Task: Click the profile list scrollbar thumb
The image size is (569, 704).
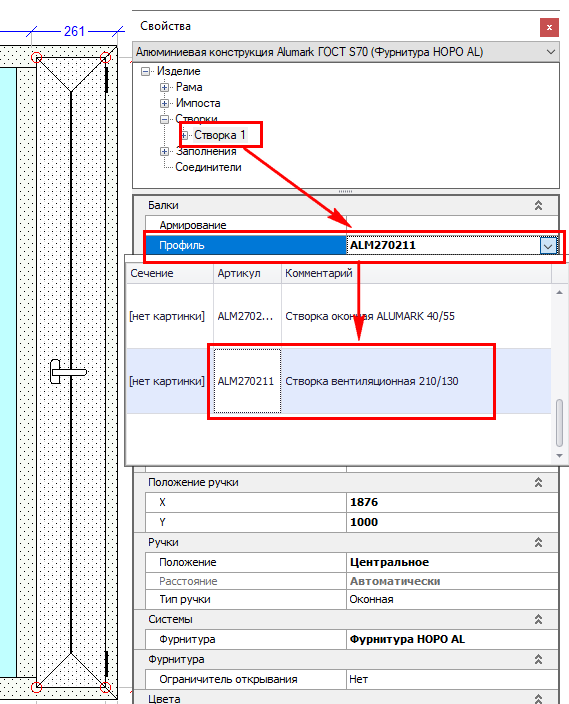Action: click(559, 422)
